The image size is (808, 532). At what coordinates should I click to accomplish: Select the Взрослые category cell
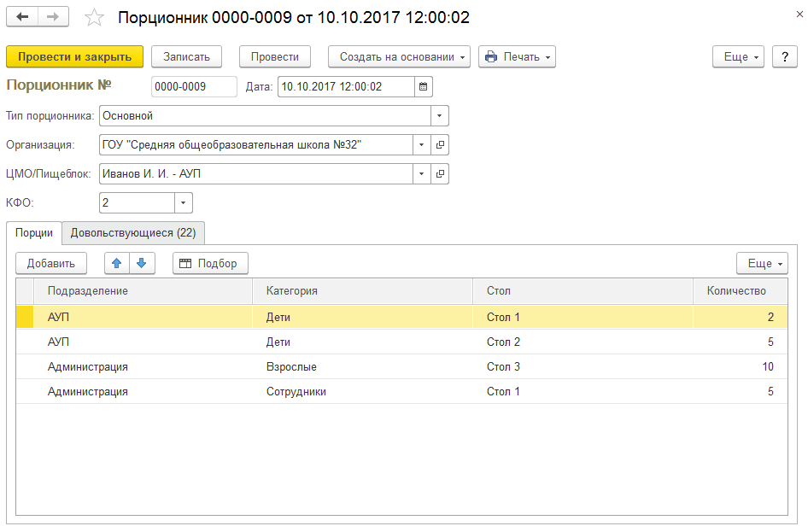363,366
